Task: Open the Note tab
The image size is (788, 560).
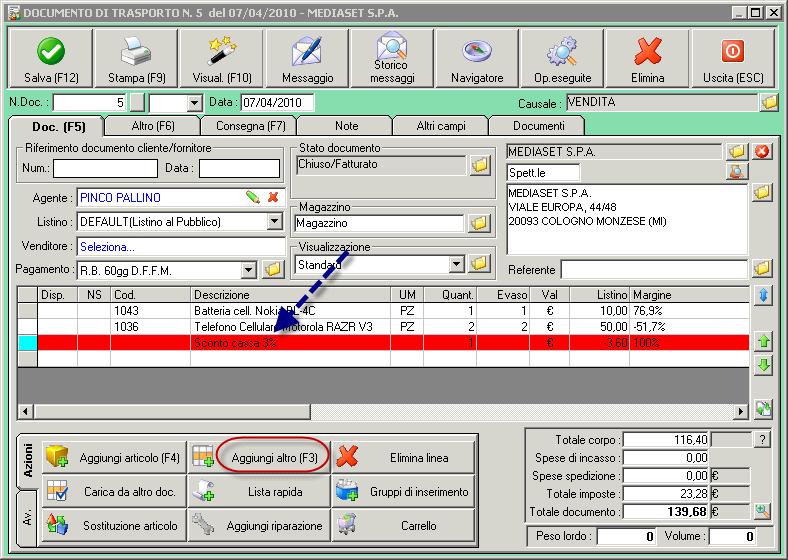Action: pos(346,126)
